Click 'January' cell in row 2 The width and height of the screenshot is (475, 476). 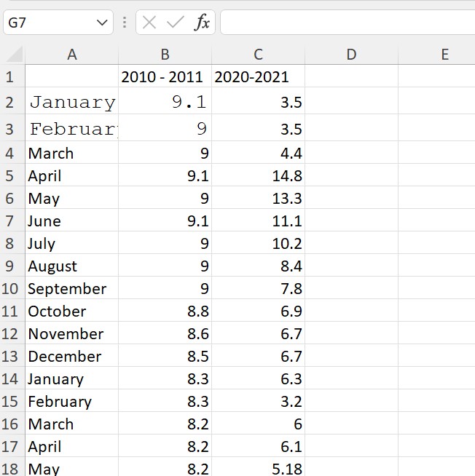(x=71, y=101)
